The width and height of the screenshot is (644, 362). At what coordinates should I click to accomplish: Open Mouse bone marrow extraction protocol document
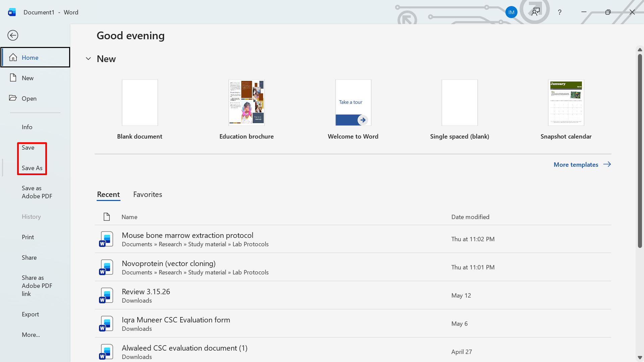[x=353, y=239]
